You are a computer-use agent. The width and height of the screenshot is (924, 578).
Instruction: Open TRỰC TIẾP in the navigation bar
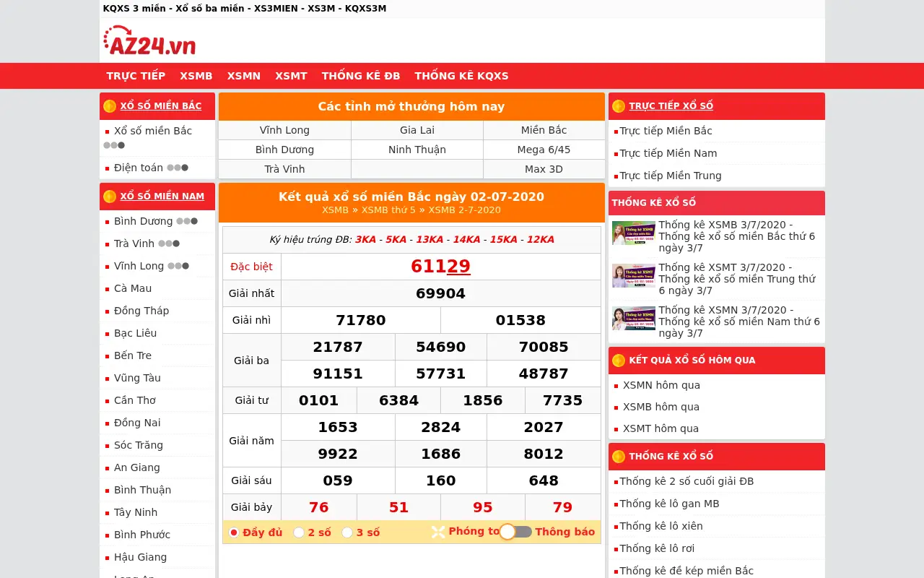tap(136, 76)
